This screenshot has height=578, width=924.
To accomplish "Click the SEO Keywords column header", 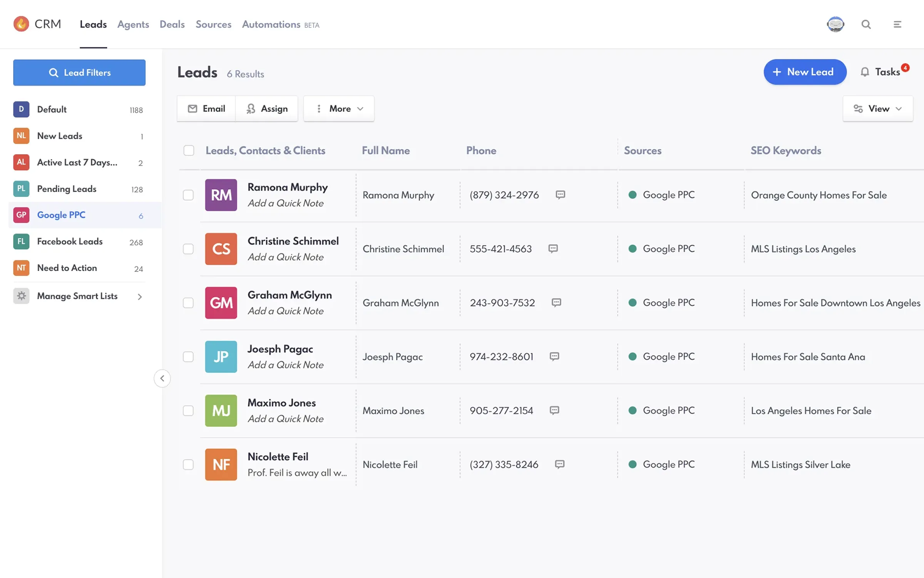I will coord(786,151).
